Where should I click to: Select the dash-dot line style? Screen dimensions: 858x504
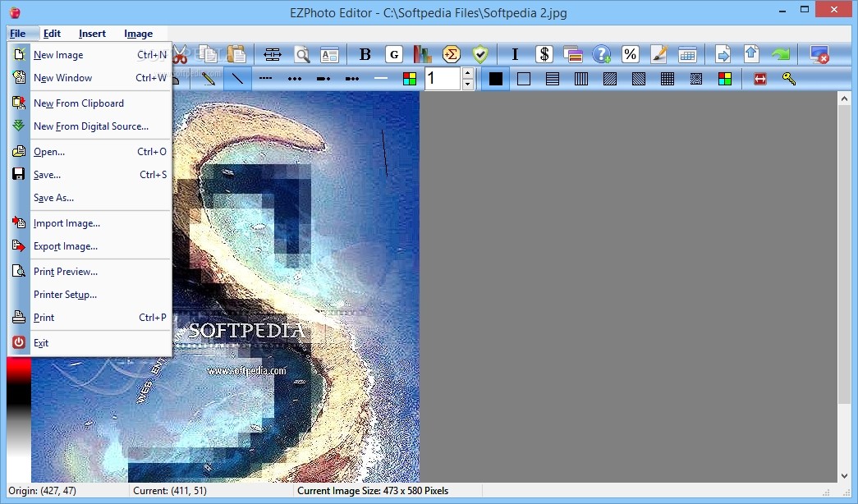323,78
